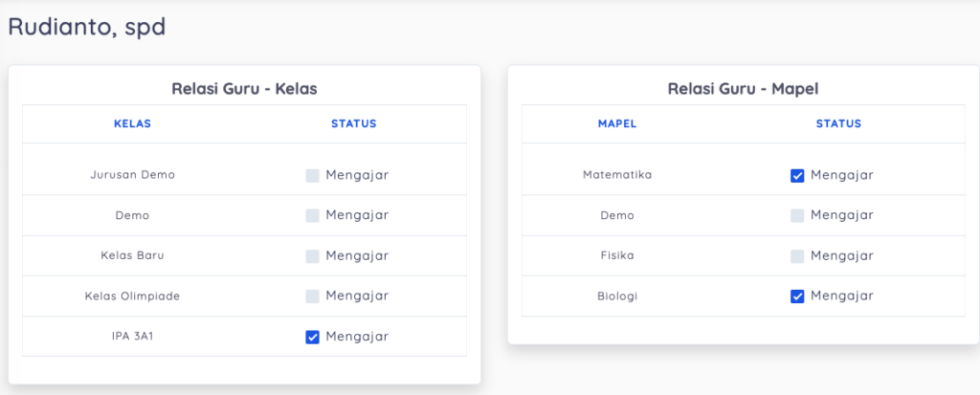
Task: Enable Mengajar checkbox for Fisika
Action: click(797, 256)
